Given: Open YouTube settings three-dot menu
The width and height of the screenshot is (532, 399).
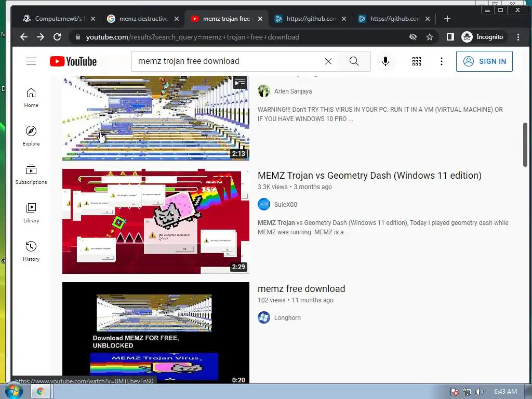Looking at the screenshot, I should [441, 61].
